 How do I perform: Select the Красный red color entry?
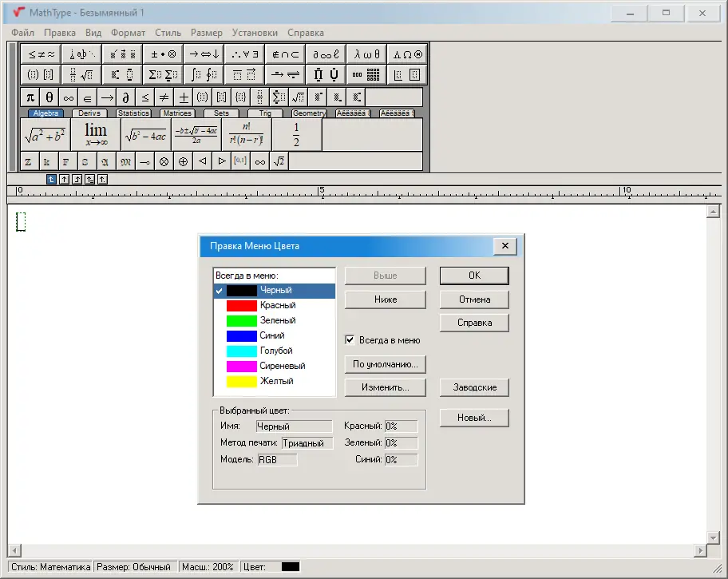pos(275,305)
